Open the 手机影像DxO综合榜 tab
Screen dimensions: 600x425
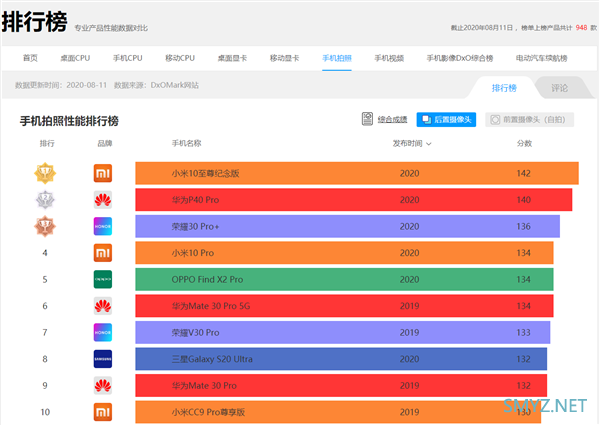pyautogui.click(x=460, y=58)
